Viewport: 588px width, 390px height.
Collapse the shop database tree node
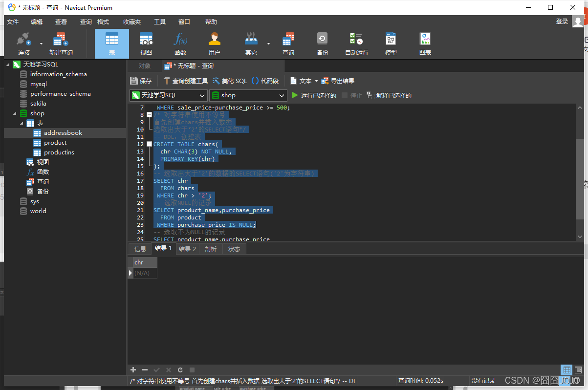[x=15, y=113]
